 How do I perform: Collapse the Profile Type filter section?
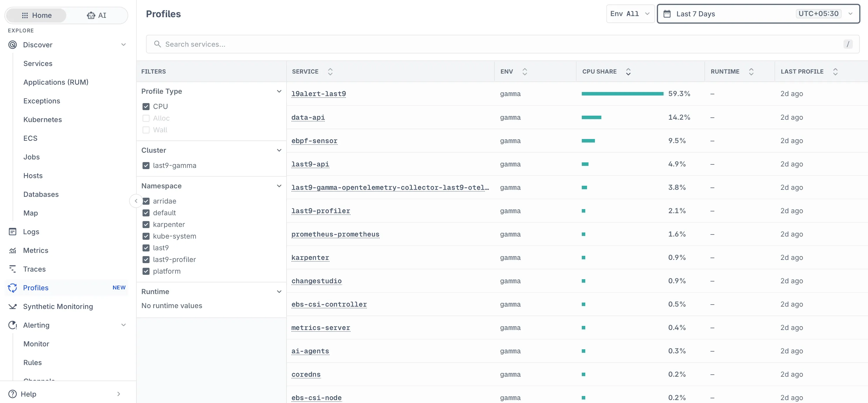(x=279, y=91)
